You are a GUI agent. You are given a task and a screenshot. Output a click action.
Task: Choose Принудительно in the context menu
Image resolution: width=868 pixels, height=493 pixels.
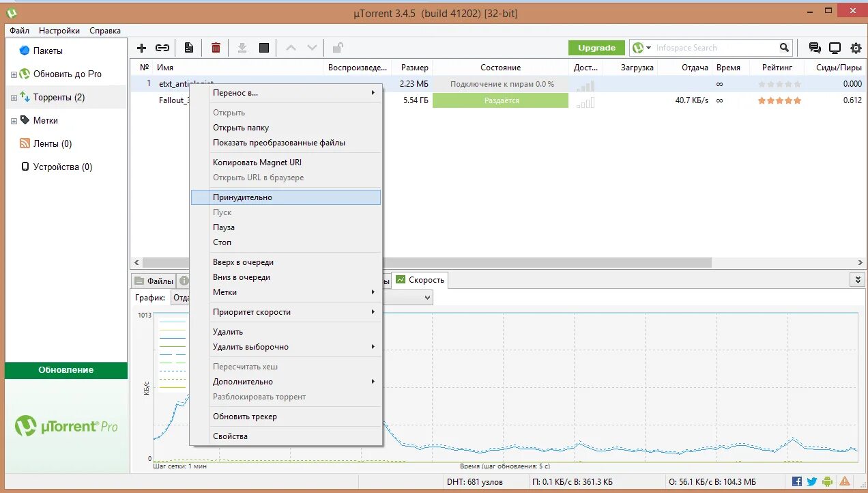tap(285, 197)
